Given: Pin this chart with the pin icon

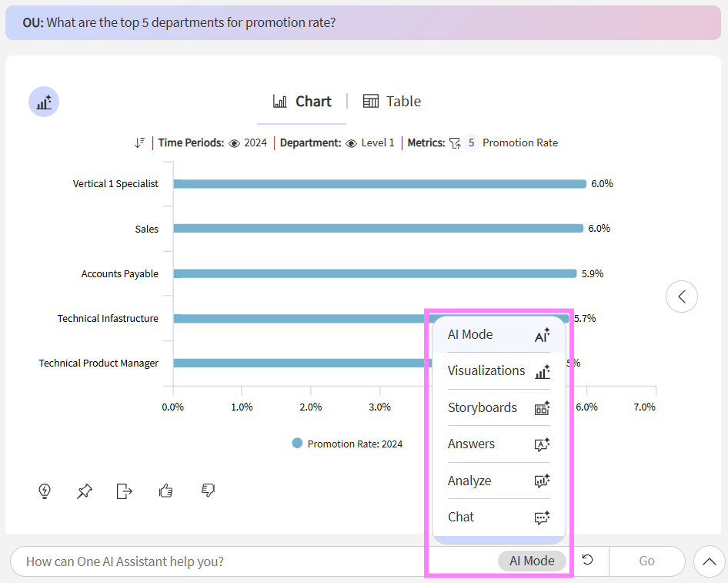Looking at the screenshot, I should pyautogui.click(x=85, y=491).
